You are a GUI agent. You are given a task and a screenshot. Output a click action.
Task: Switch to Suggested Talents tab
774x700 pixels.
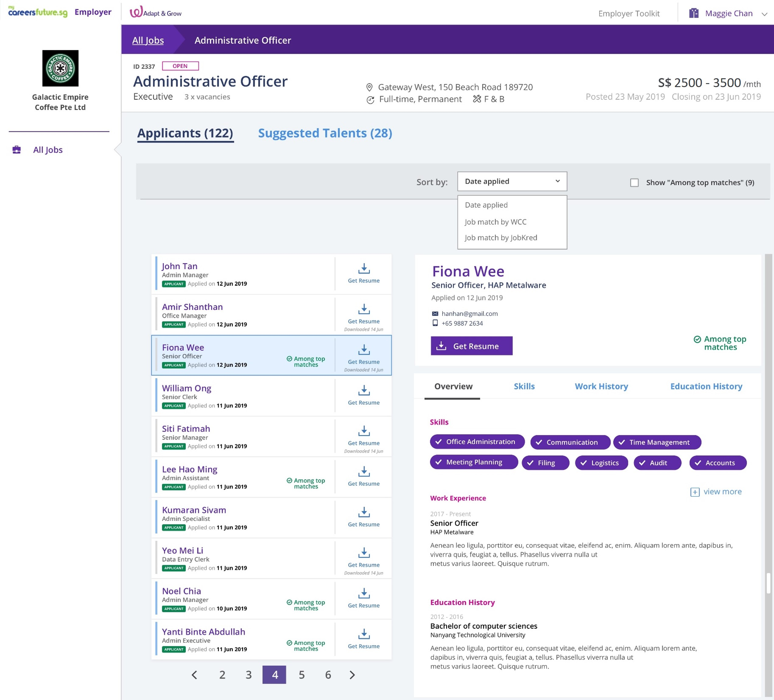pyautogui.click(x=325, y=133)
